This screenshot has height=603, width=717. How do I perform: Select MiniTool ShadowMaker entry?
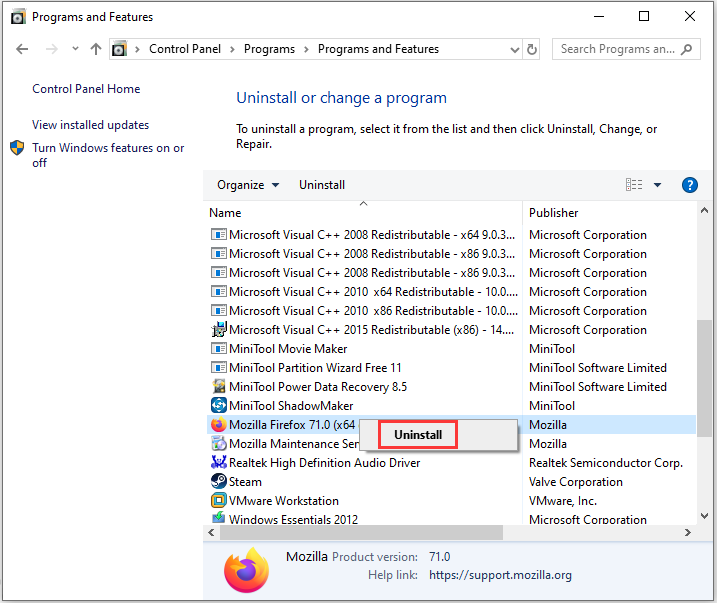[291, 406]
